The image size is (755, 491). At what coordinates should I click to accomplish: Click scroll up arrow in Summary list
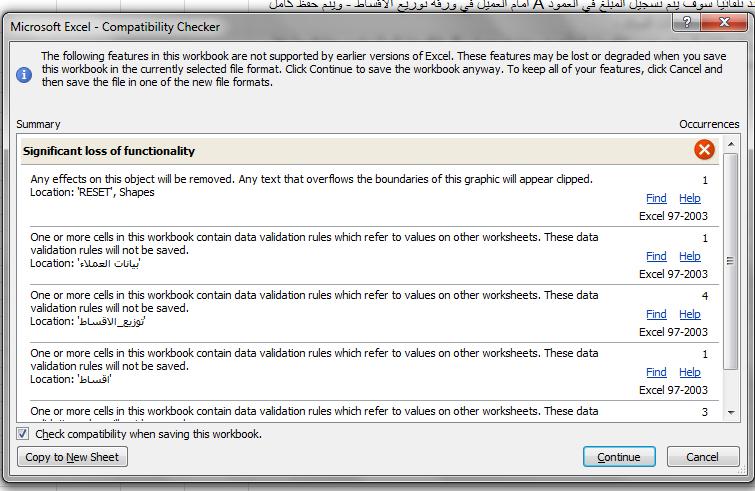pyautogui.click(x=731, y=144)
